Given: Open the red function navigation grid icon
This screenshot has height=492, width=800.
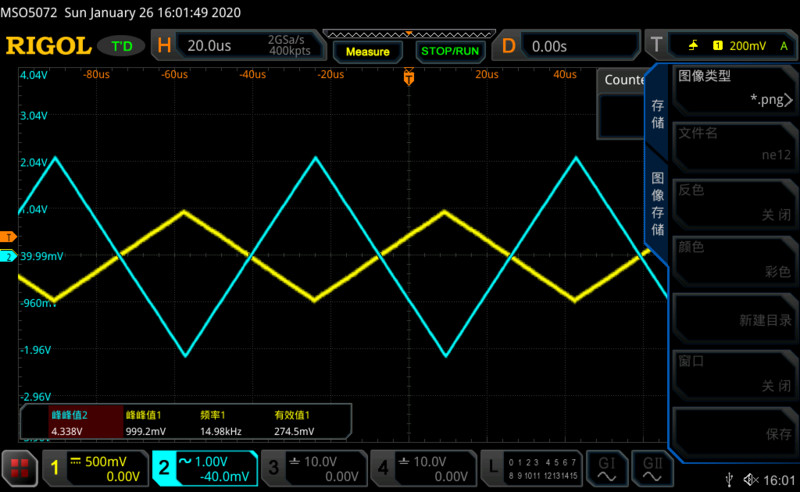Looking at the screenshot, I should 19,467.
